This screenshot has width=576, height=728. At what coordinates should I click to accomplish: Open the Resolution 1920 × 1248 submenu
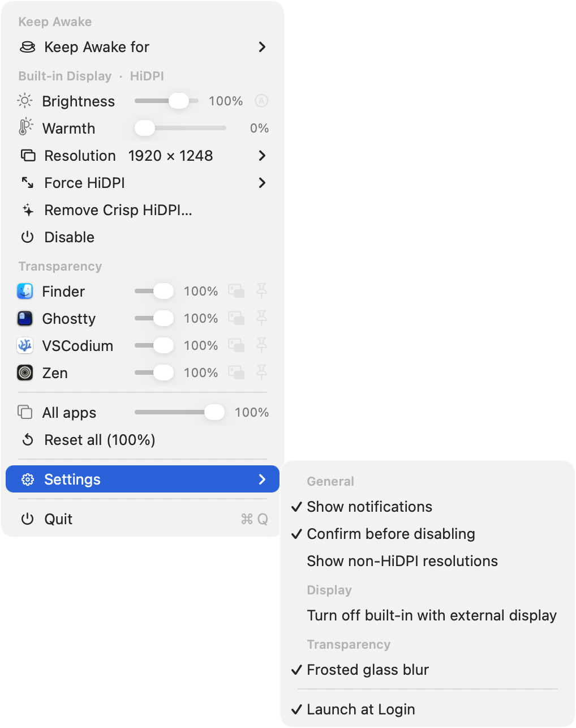(143, 156)
